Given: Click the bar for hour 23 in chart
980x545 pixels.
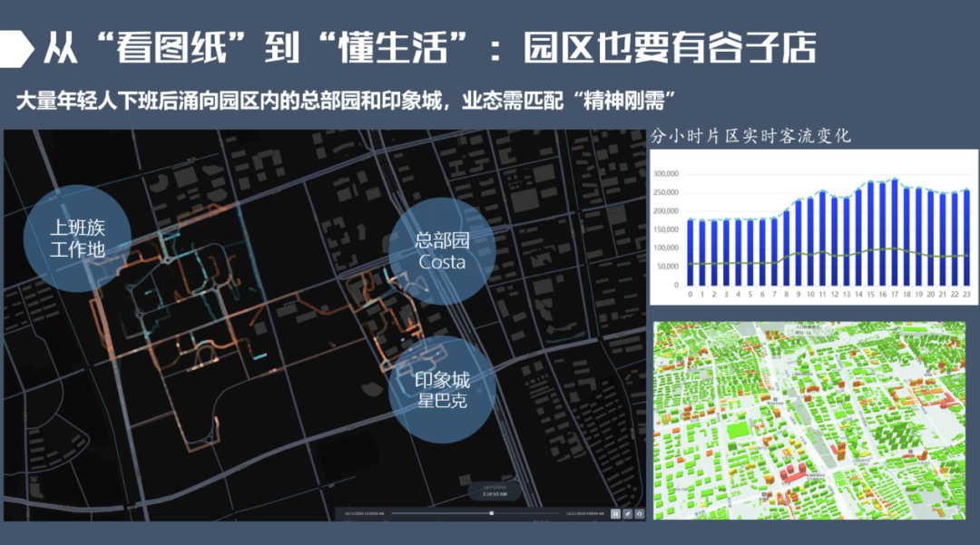Looking at the screenshot, I should coord(965,237).
